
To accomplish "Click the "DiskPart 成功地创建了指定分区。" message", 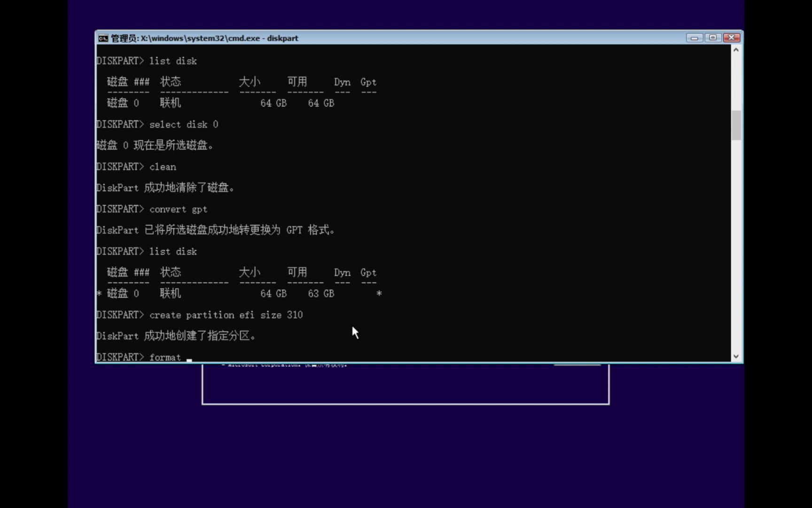I will tap(176, 336).
